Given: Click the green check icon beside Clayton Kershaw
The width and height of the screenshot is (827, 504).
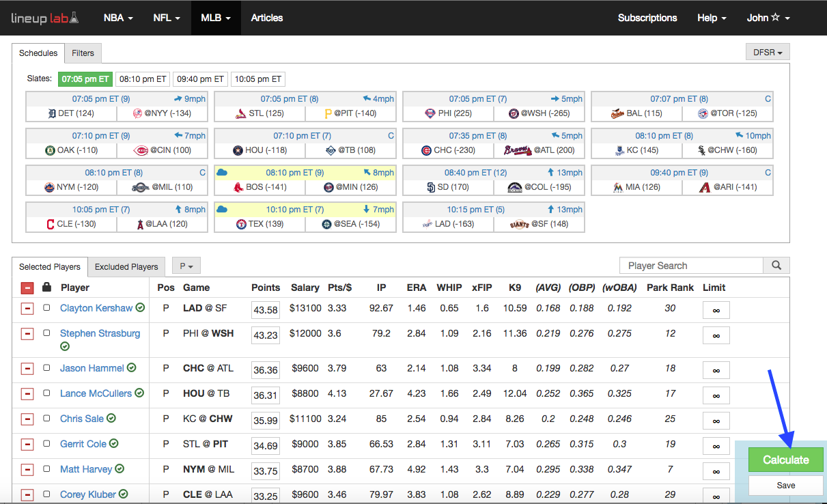Looking at the screenshot, I should tap(140, 308).
